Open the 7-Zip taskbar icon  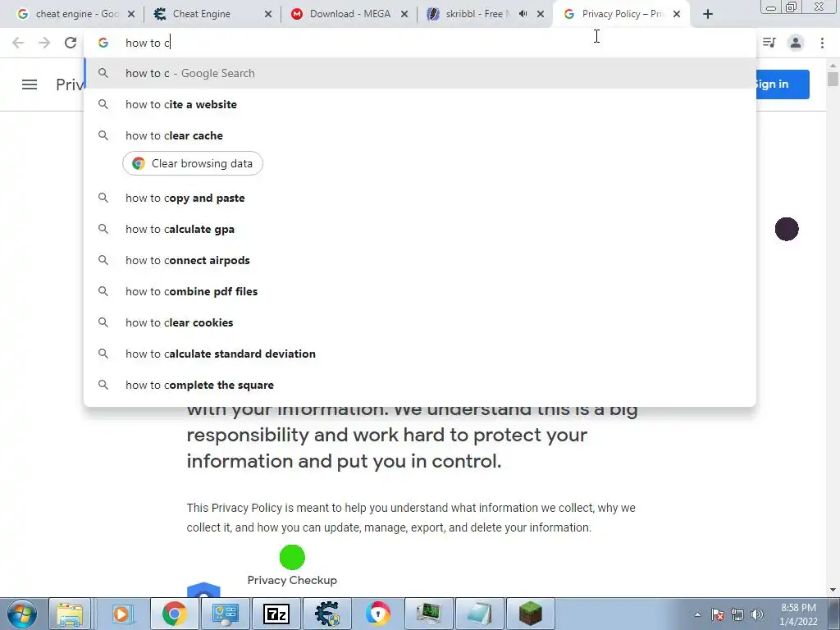[276, 614]
